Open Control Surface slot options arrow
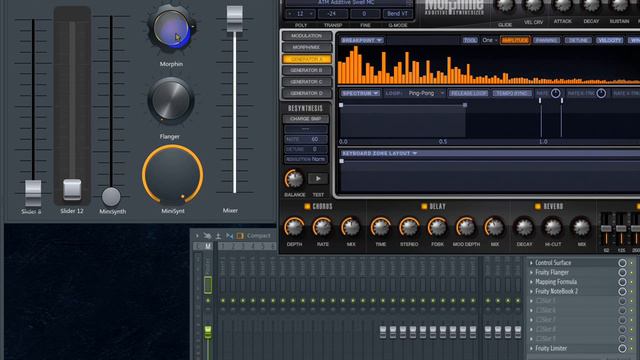This screenshot has width=640, height=360. (x=531, y=263)
